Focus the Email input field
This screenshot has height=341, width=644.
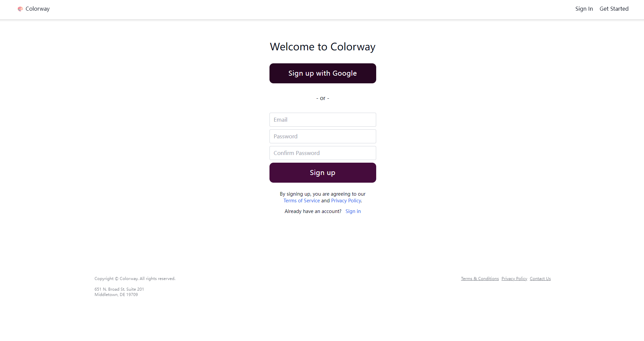click(323, 120)
